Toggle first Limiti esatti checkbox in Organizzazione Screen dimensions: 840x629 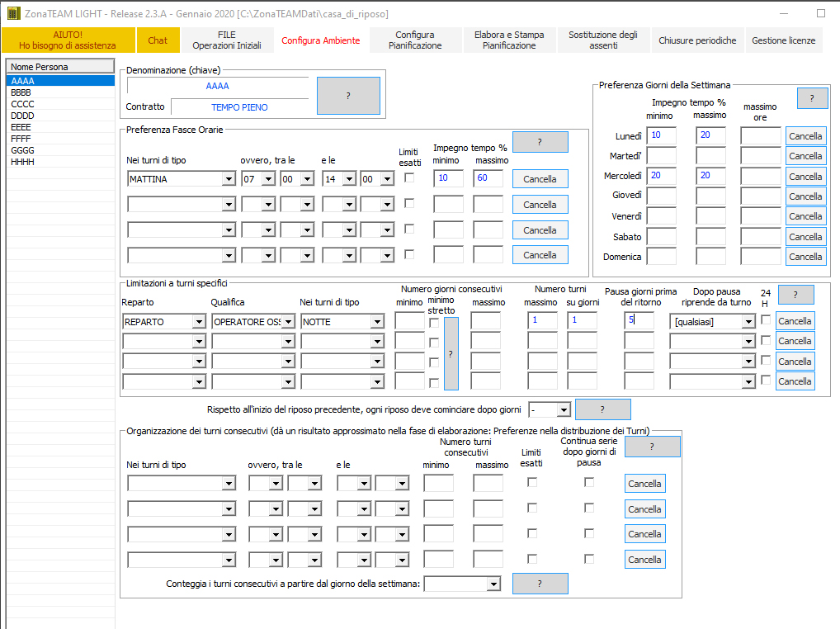[x=532, y=482]
